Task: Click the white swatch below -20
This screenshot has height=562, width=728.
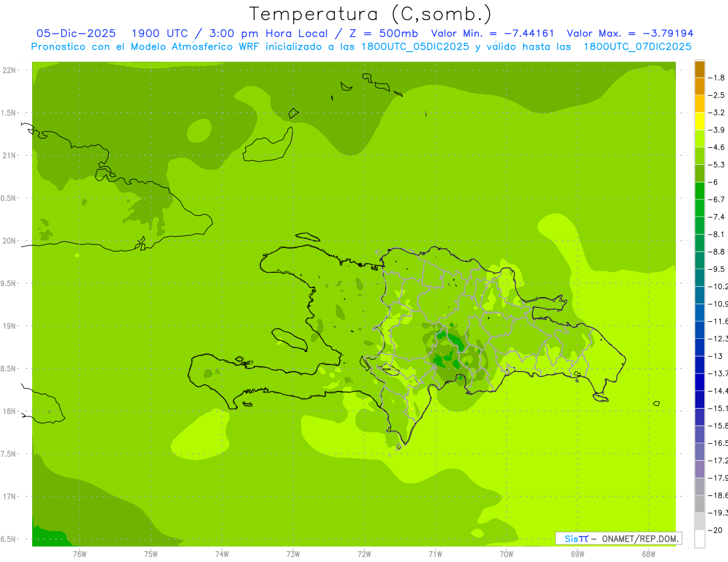Action: tap(699, 538)
